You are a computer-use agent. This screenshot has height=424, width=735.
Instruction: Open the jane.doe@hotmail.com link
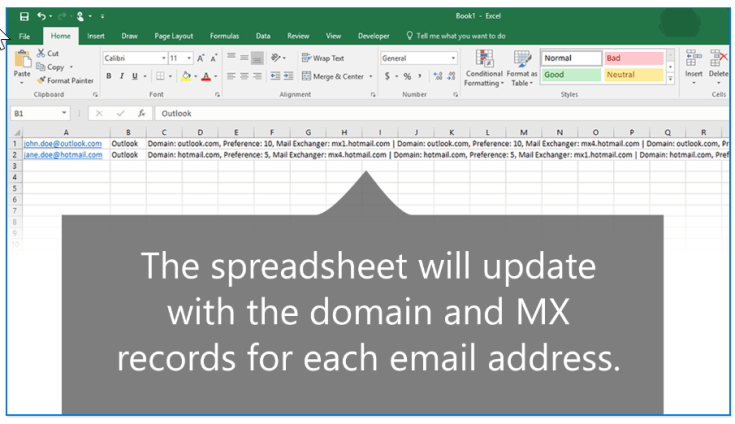pos(63,155)
